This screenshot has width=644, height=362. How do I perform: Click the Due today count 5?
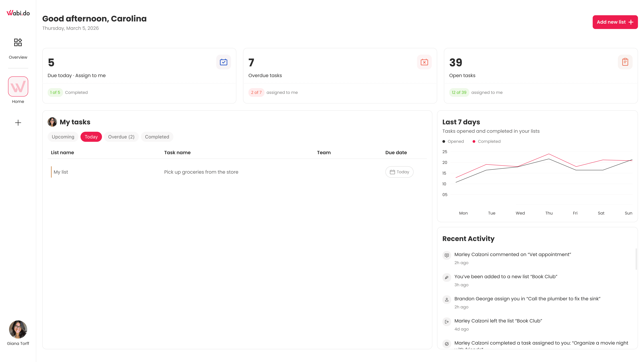[51, 62]
